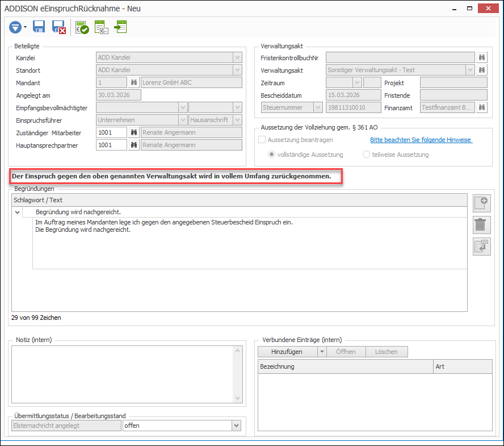Open the Standort dropdown

237,70
